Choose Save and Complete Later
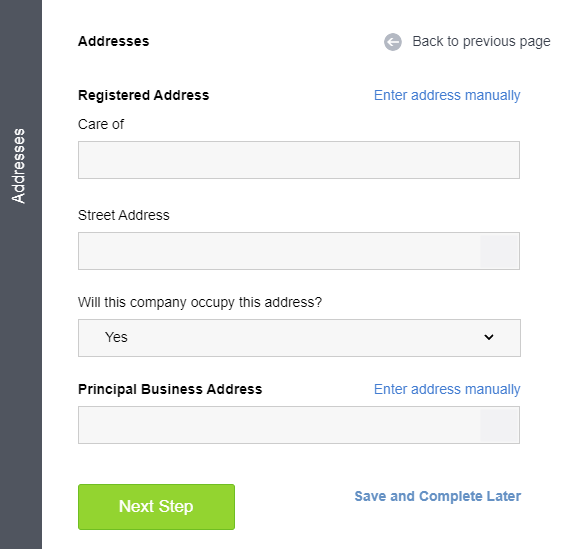567x549 pixels. 438,496
